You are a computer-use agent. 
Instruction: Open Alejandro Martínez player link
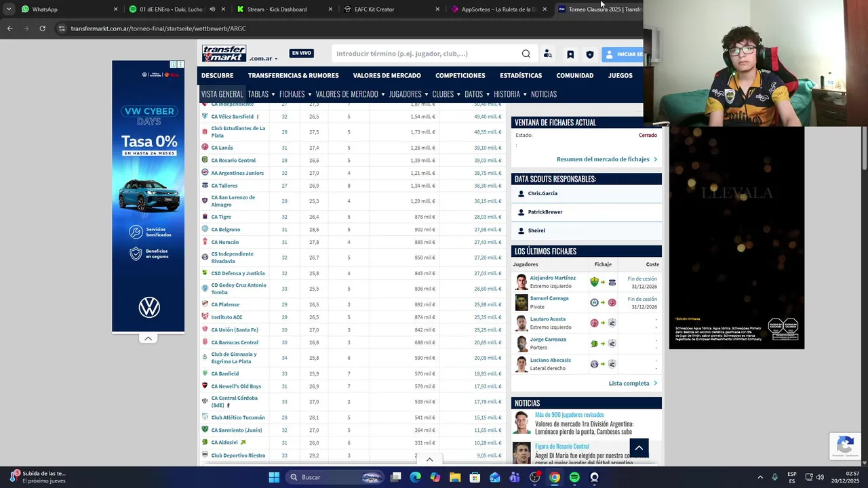[553, 278]
